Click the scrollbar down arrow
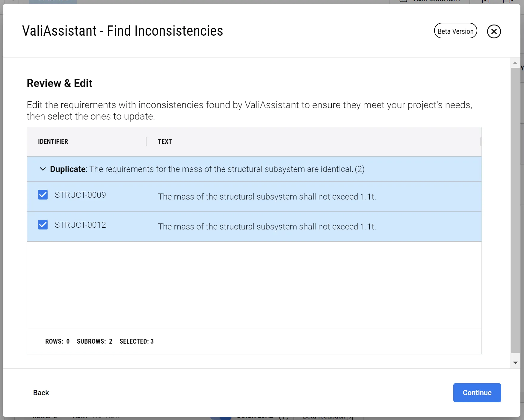 [515, 363]
